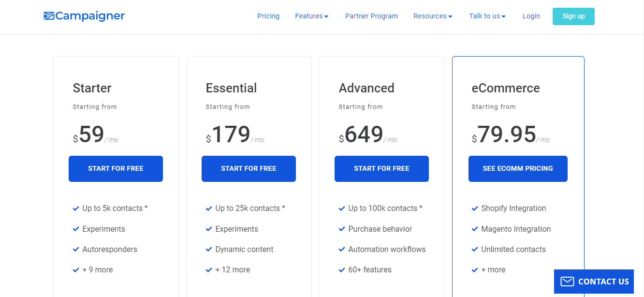
Task: Click '+ more' in eCommerce card
Action: [x=493, y=270]
